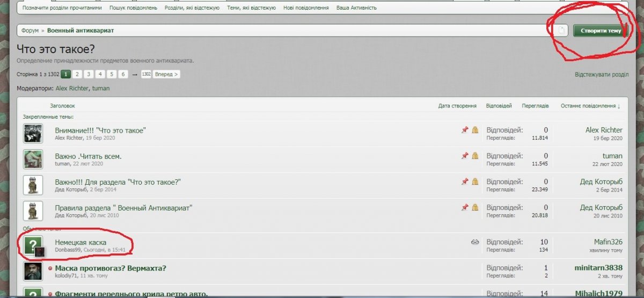Go to page 2 in pagination
644x298 pixels.
coord(77,74)
